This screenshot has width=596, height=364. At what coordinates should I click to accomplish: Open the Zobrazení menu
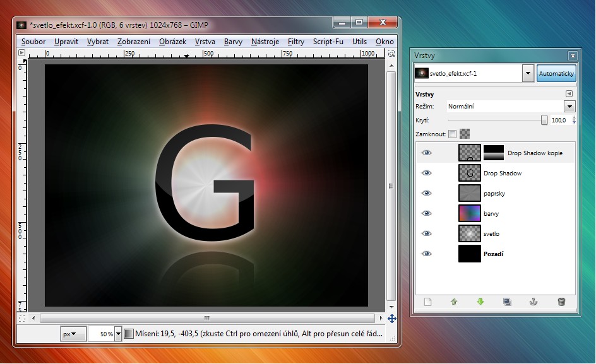tap(134, 42)
